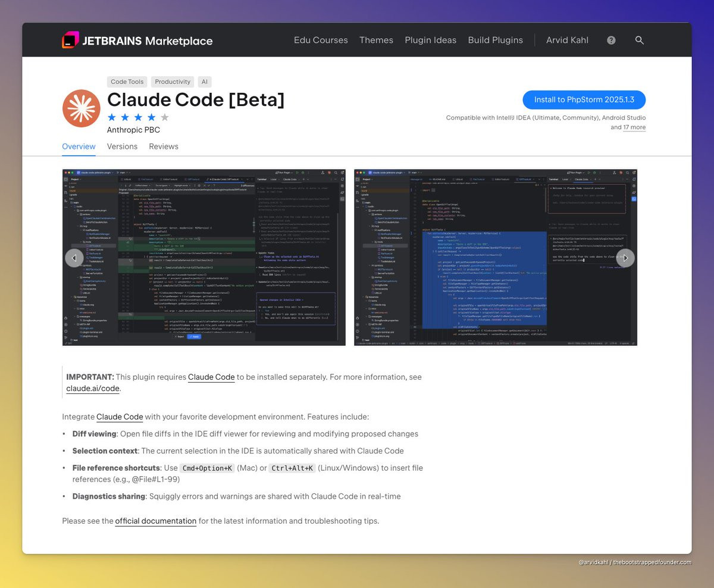Open the official documentation link

156,521
